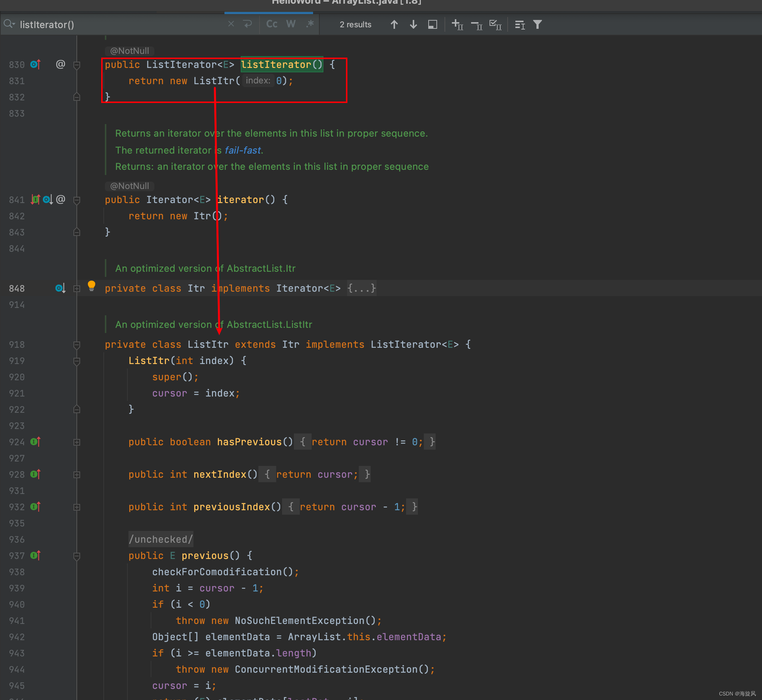The width and height of the screenshot is (762, 700).
Task: Collapse previous() method at line 937
Action: coord(76,556)
